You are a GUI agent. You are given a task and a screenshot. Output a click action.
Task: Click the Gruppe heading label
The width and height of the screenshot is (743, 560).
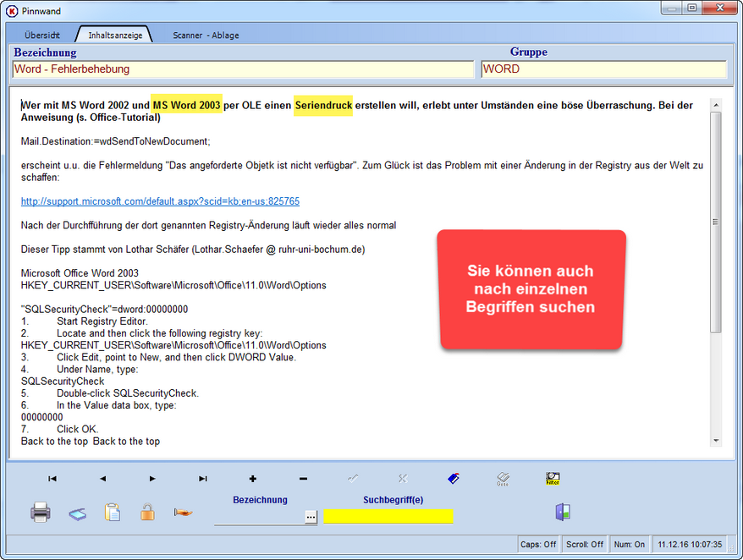tap(529, 52)
